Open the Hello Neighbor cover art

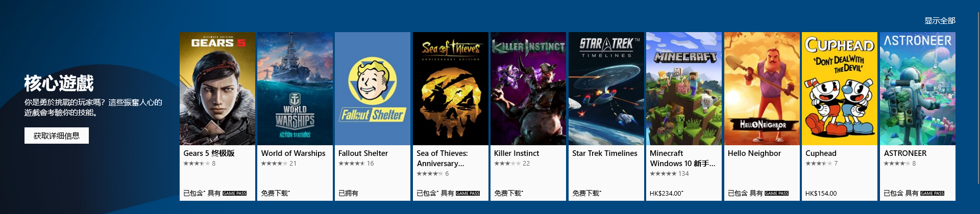[x=762, y=89]
